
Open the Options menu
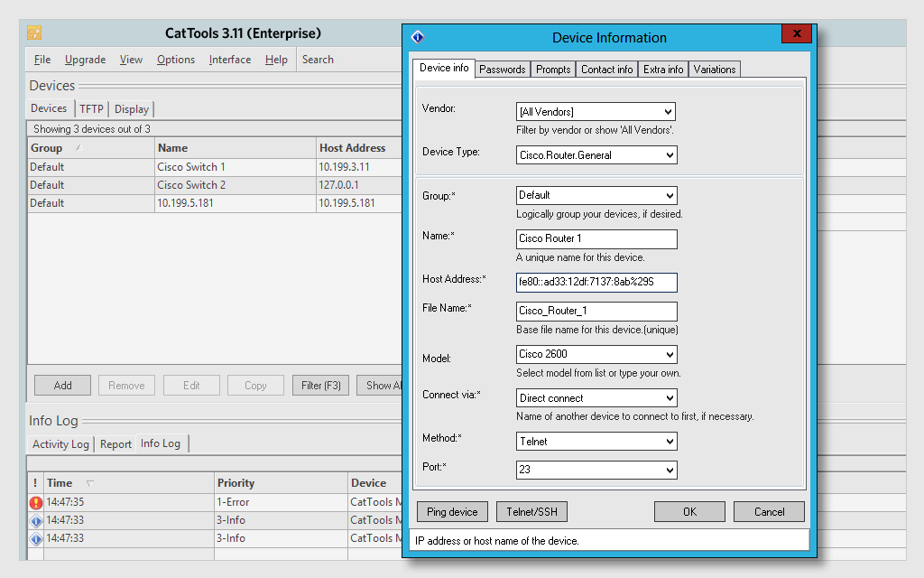(175, 59)
